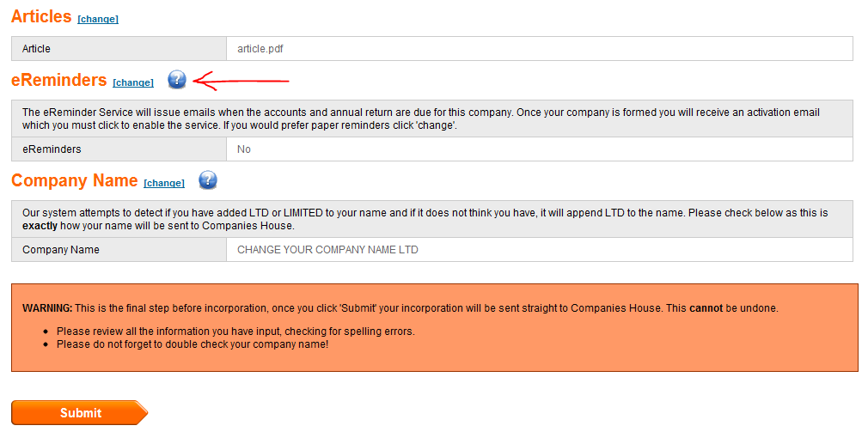
Task: Submit the incorporation form
Action: coord(79,412)
